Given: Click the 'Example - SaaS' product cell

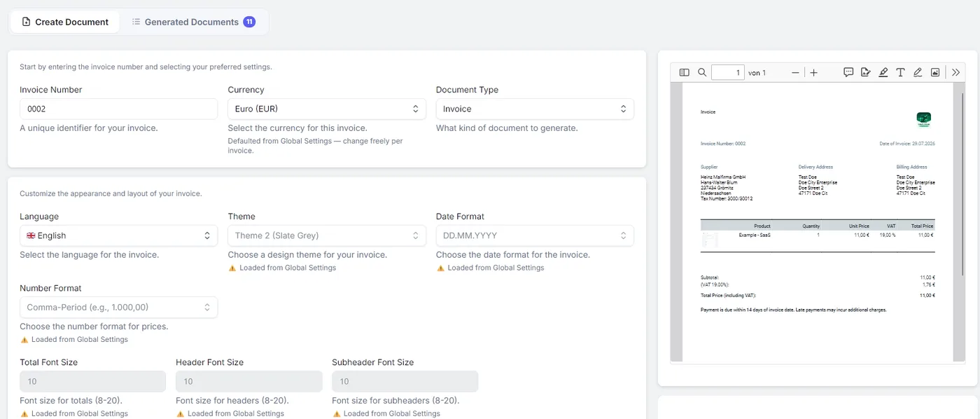Looking at the screenshot, I should pos(755,235).
